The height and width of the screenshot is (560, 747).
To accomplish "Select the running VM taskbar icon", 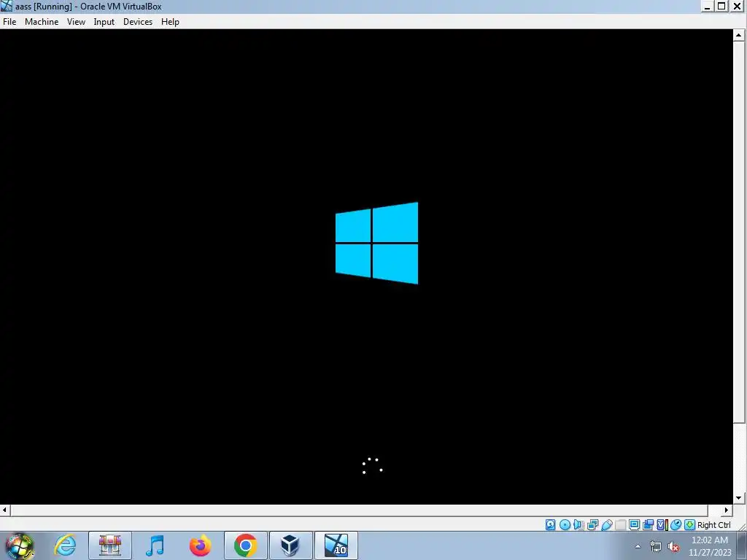I will pos(336,545).
